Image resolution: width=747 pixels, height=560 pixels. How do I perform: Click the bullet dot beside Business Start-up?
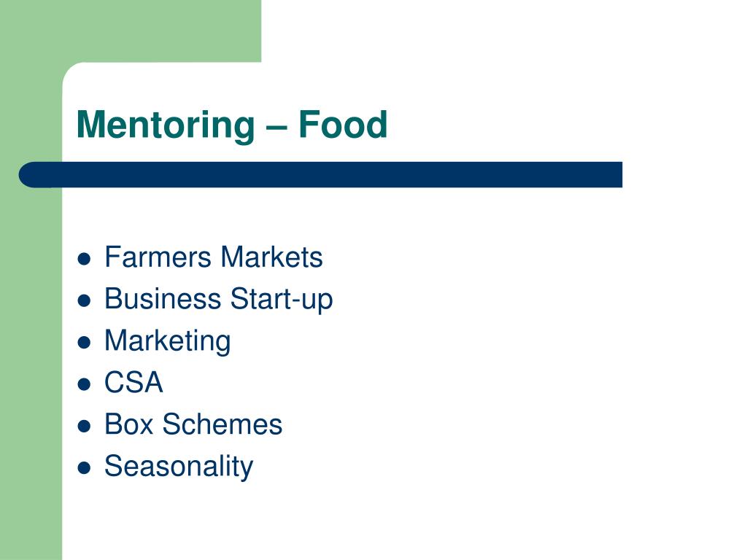(84, 301)
